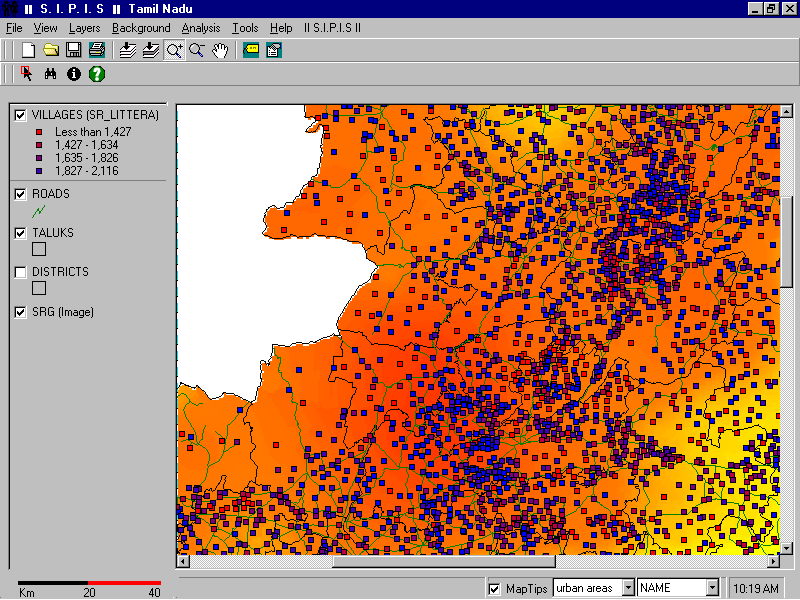
Task: Open the II S.I.P.I.S II menu
Action: click(x=333, y=28)
